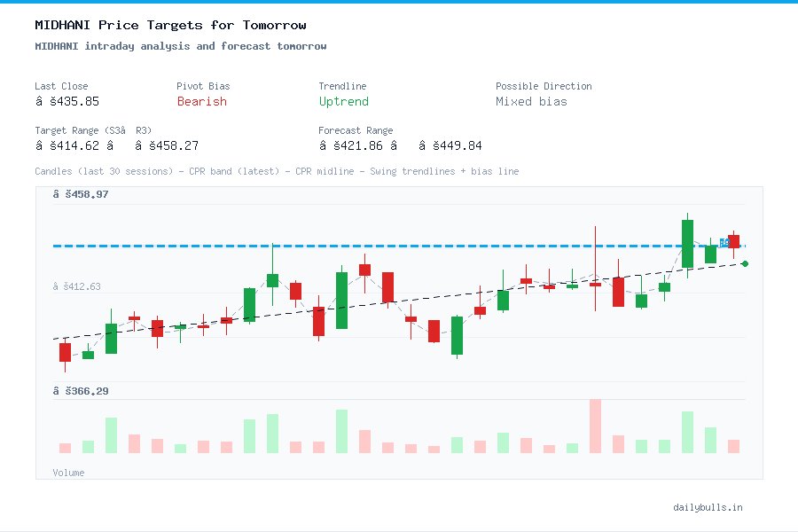Click the 'Mixed bias' value
The height and width of the screenshot is (532, 798).
pos(531,101)
